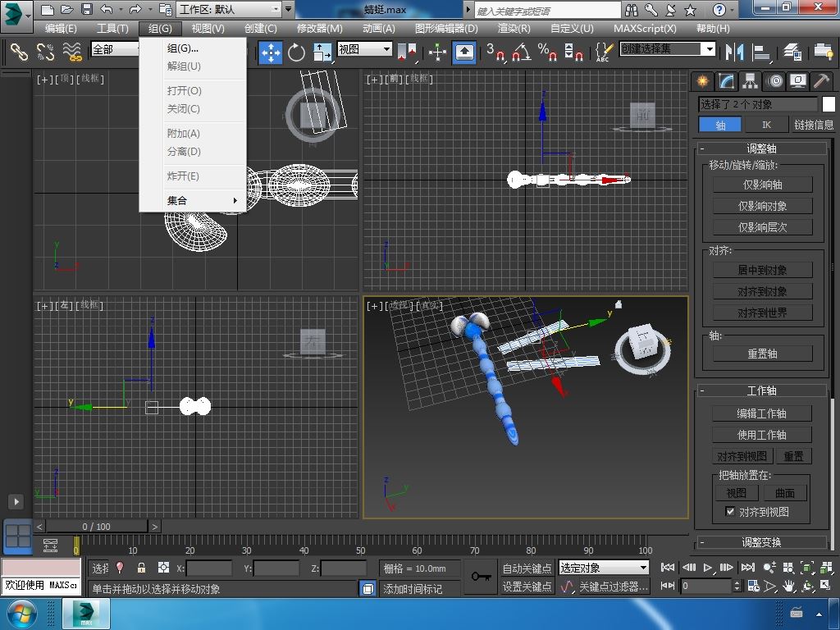This screenshot has width=840, height=630.
Task: Open the Mini Curve Editor icon
Action: 50,546
